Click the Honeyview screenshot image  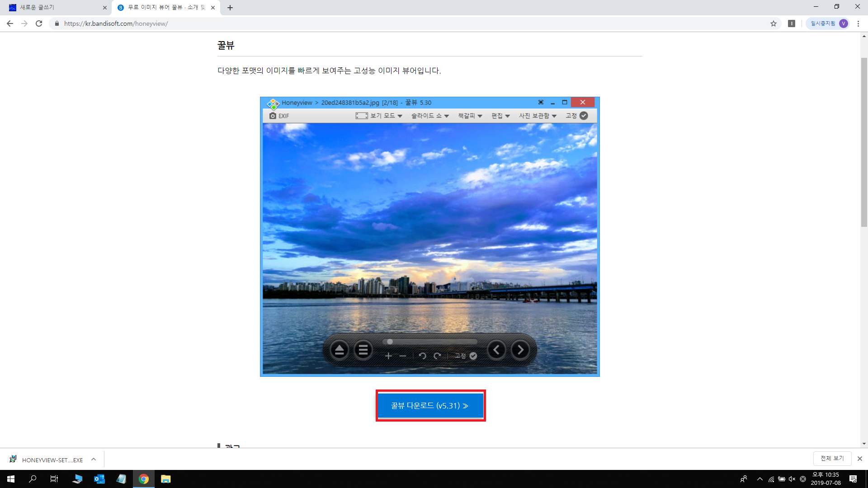pos(430,237)
